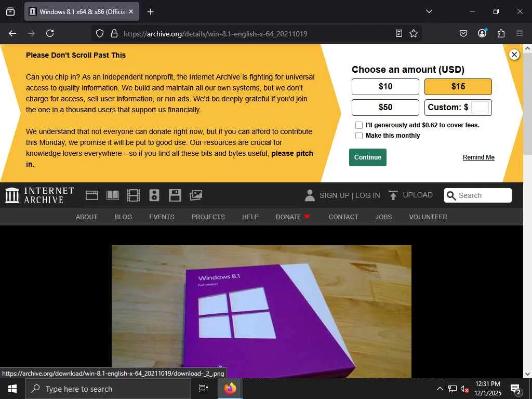Image resolution: width=532 pixels, height=399 pixels.
Task: Open Firefox View tab overview icon
Action: pyautogui.click(x=10, y=11)
